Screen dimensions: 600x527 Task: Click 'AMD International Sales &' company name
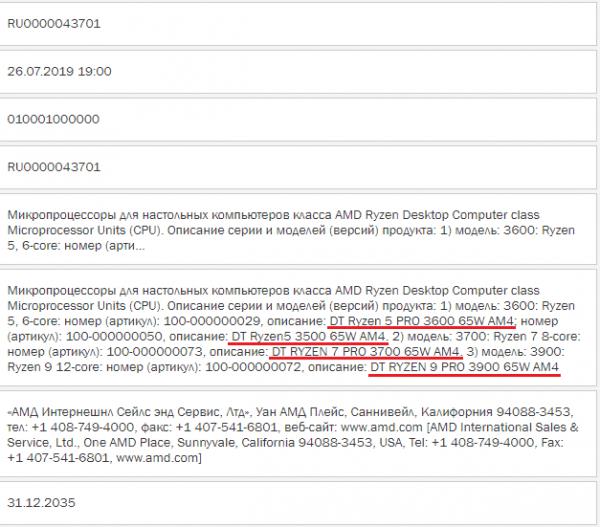504,427
